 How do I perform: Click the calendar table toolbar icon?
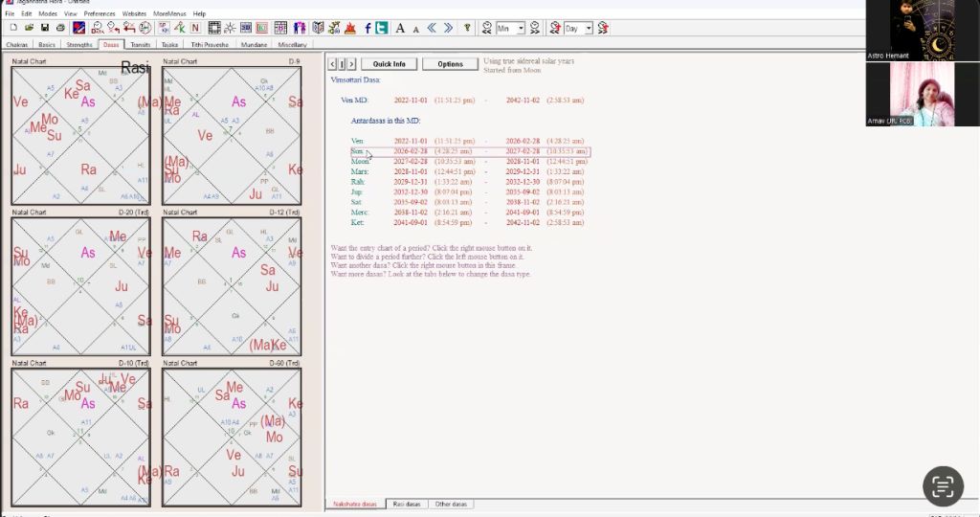(280, 28)
